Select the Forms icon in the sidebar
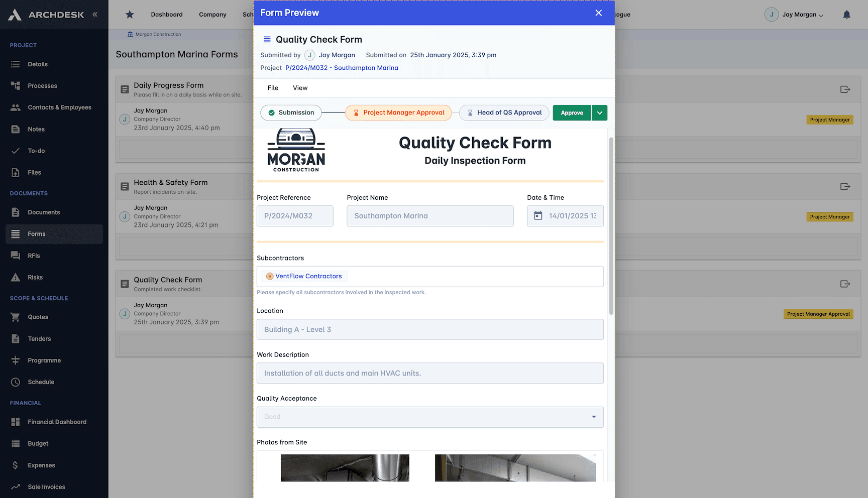The width and height of the screenshot is (868, 498). click(16, 233)
